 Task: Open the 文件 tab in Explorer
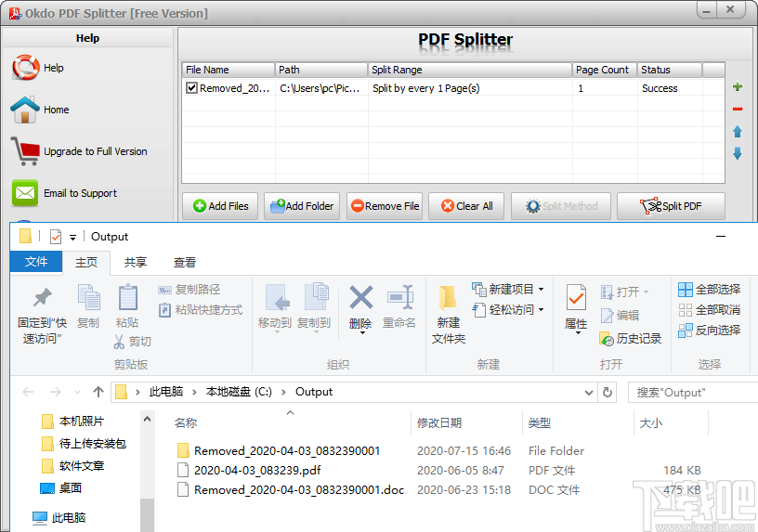[x=36, y=262]
